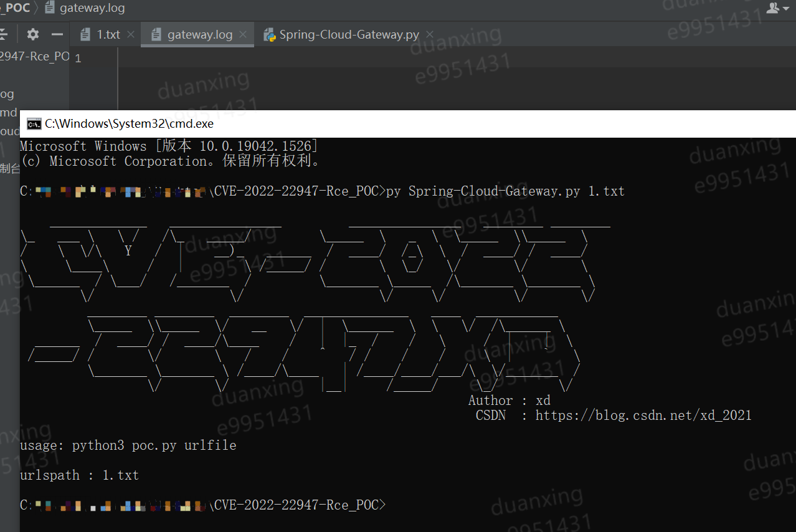Switch to the Spring-Cloud-Gateway.py editor tab
This screenshot has width=796, height=532.
[349, 34]
